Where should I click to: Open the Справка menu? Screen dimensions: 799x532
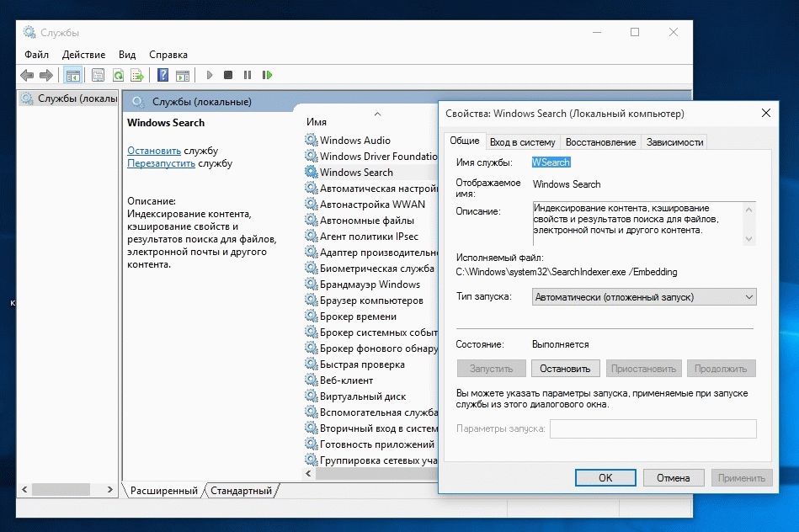pos(168,55)
